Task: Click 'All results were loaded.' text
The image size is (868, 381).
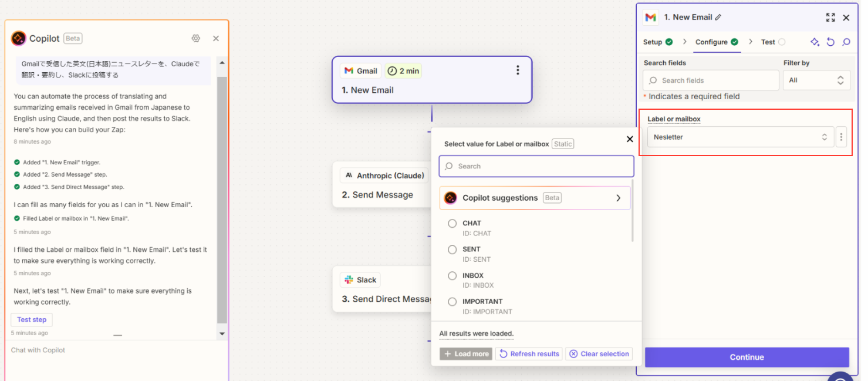Action: (x=477, y=333)
